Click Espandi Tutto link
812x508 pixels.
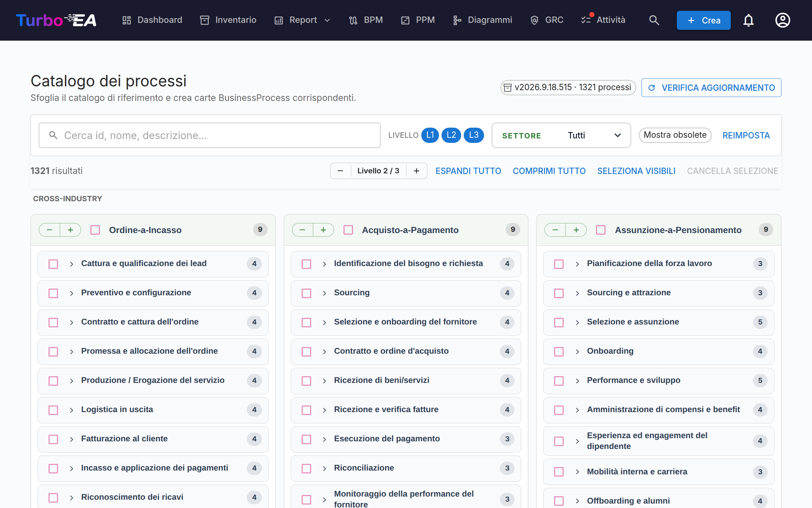tap(468, 171)
